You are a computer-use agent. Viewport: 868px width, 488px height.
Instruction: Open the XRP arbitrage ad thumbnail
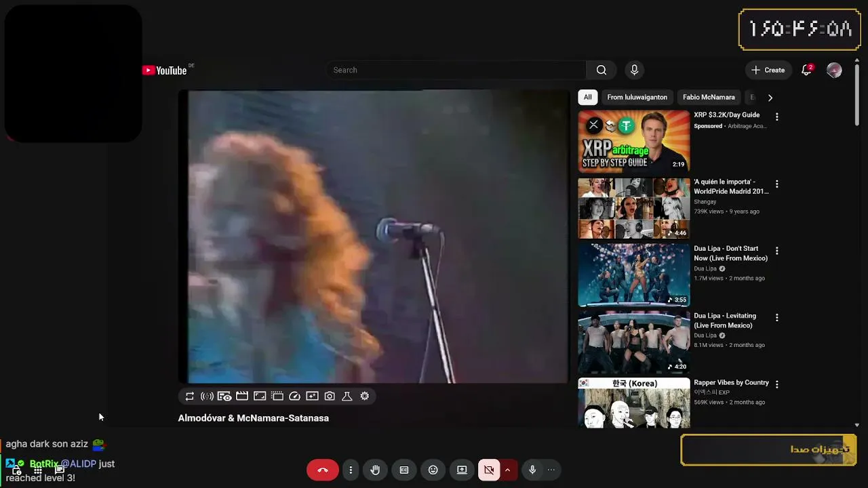pos(633,141)
